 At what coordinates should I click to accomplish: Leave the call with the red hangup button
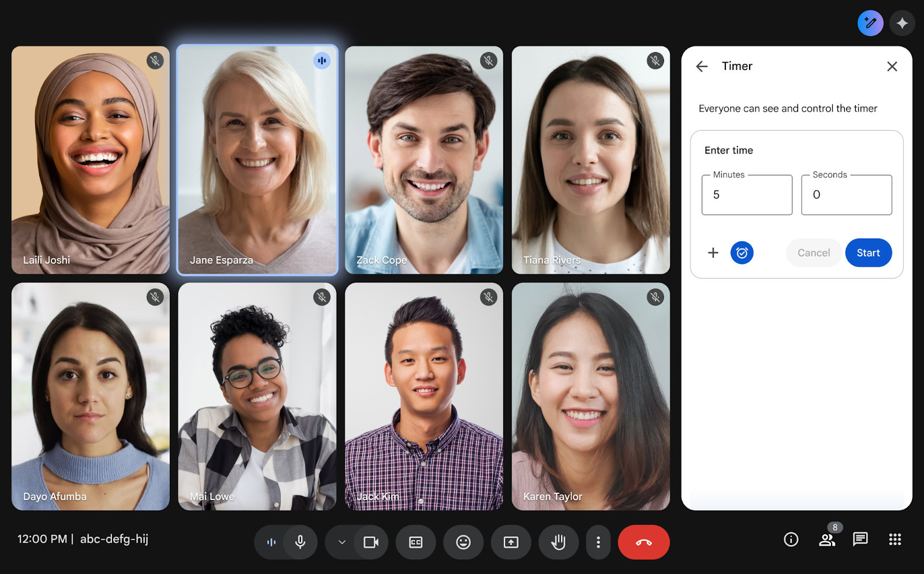coord(644,542)
